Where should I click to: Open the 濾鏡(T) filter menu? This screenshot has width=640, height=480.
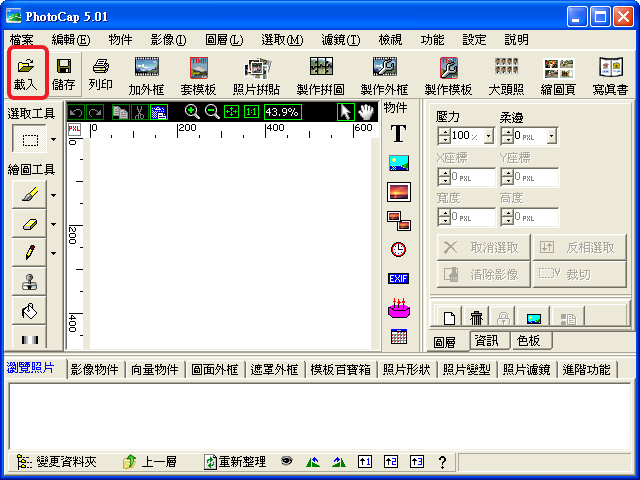tap(341, 40)
